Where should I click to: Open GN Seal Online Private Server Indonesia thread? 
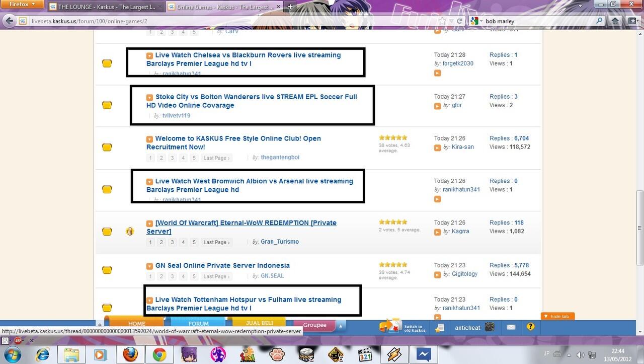coord(222,265)
